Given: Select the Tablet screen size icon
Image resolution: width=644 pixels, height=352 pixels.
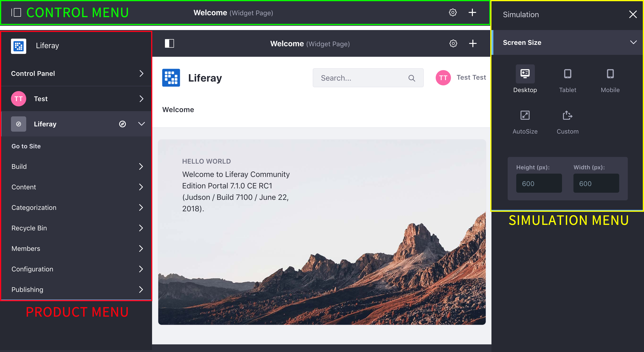Looking at the screenshot, I should coord(567,74).
